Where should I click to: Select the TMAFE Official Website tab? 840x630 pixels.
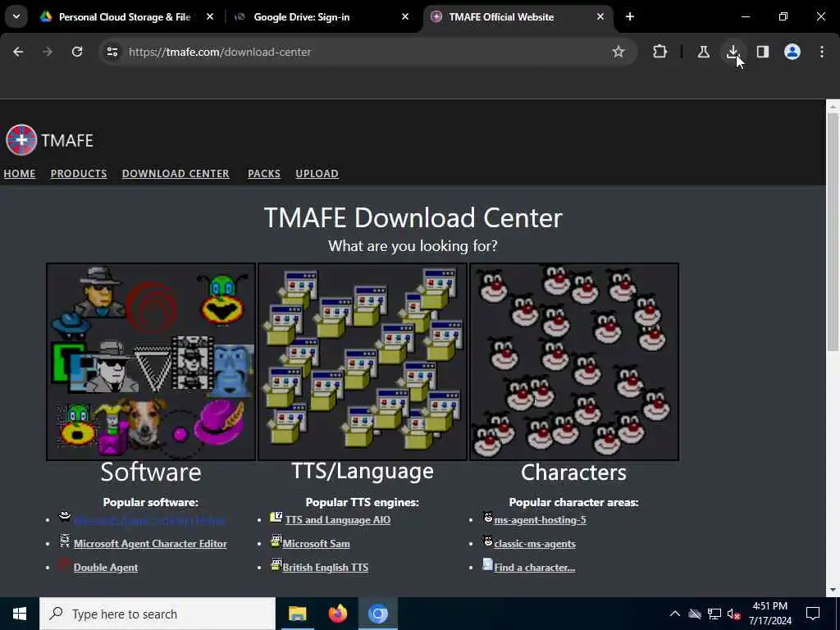pos(517,16)
